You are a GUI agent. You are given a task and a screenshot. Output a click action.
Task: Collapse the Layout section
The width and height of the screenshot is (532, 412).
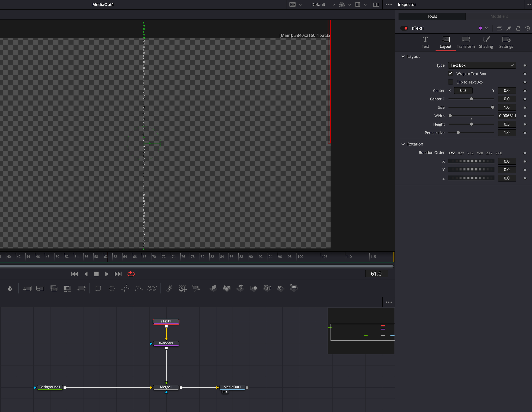click(x=403, y=57)
